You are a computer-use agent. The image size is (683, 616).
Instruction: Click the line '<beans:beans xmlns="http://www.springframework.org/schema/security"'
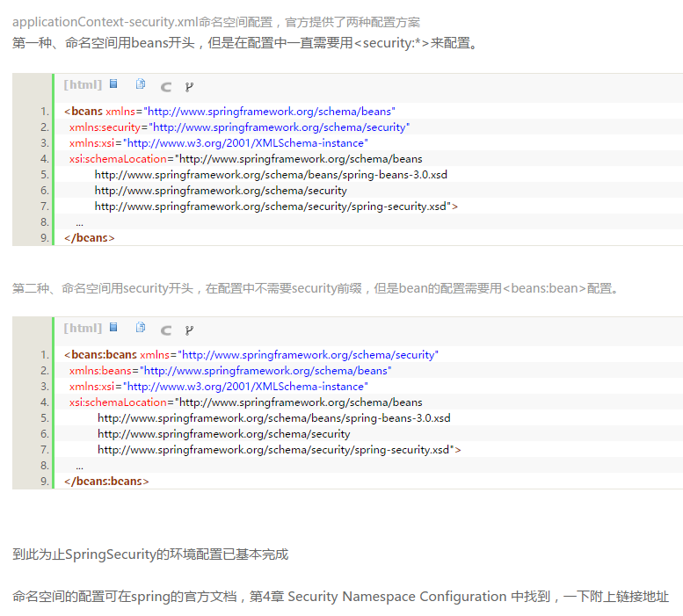pos(251,355)
